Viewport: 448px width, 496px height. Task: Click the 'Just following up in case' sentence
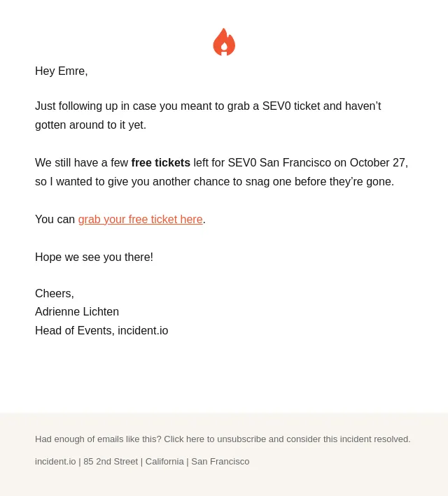208,106
